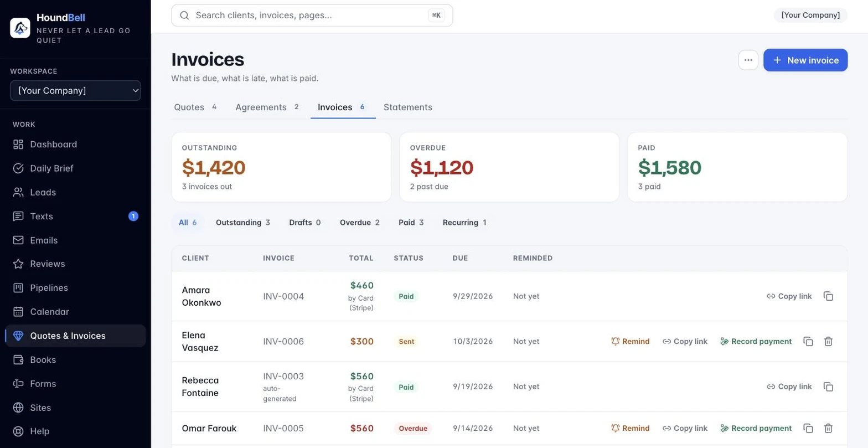The height and width of the screenshot is (448, 868).
Task: Open the Help section
Action: point(75,431)
